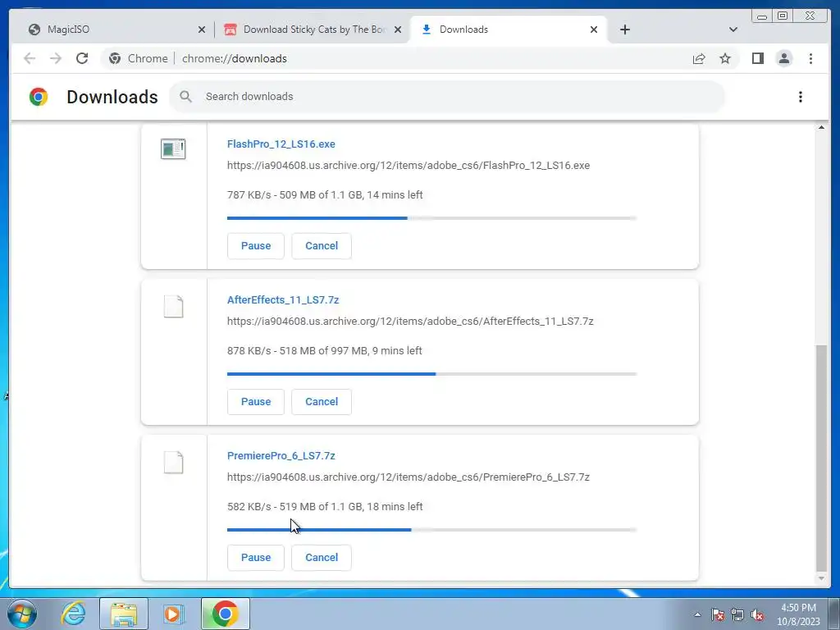Select the Downloads tab

509,30
